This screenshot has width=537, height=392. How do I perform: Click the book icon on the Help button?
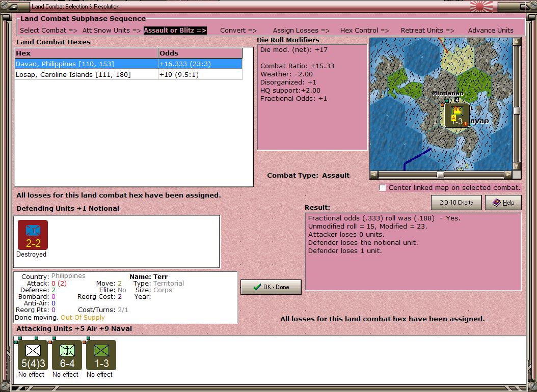[496, 203]
